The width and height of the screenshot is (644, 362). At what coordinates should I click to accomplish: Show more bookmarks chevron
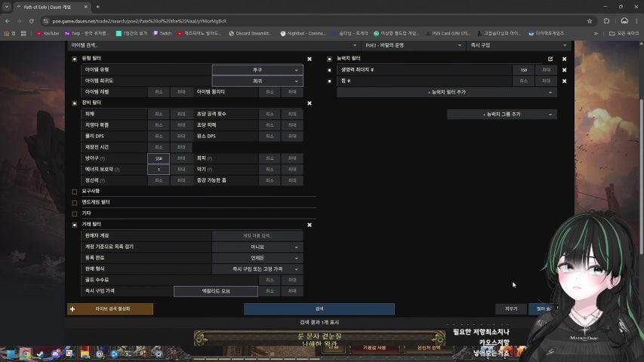tap(596, 33)
